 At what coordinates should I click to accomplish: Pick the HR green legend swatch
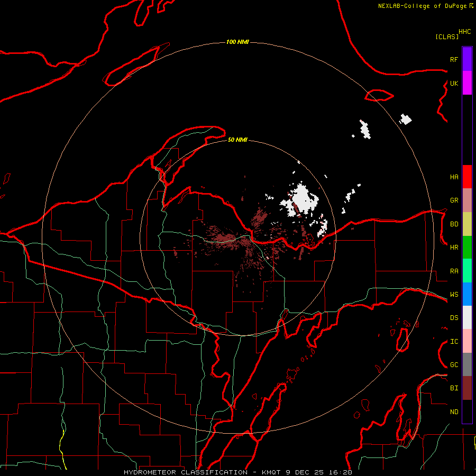point(467,247)
